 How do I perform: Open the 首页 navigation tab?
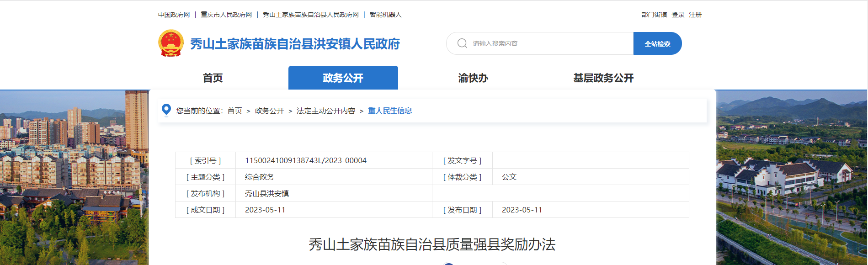click(213, 78)
